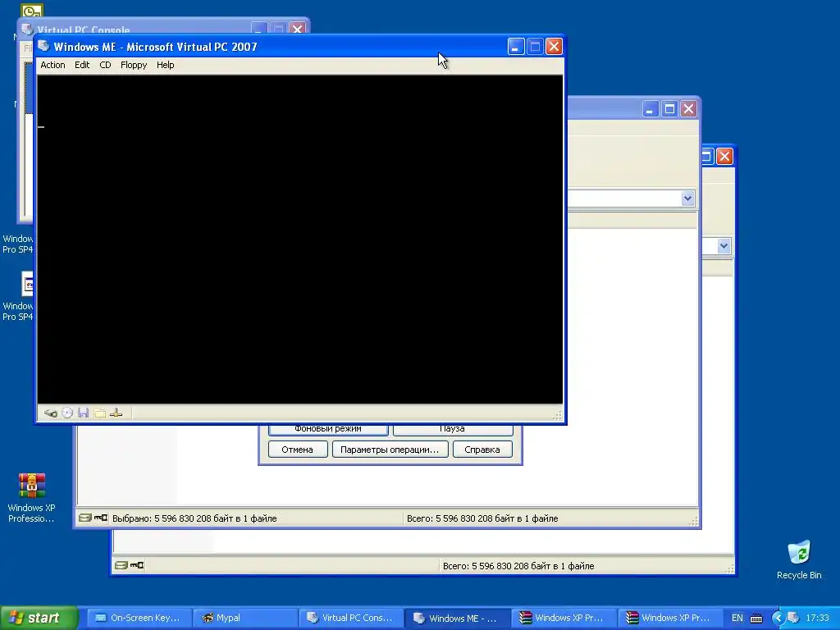Open the Recycle Bin desktop icon
Image resolution: width=840 pixels, height=630 pixels.
pos(799,559)
